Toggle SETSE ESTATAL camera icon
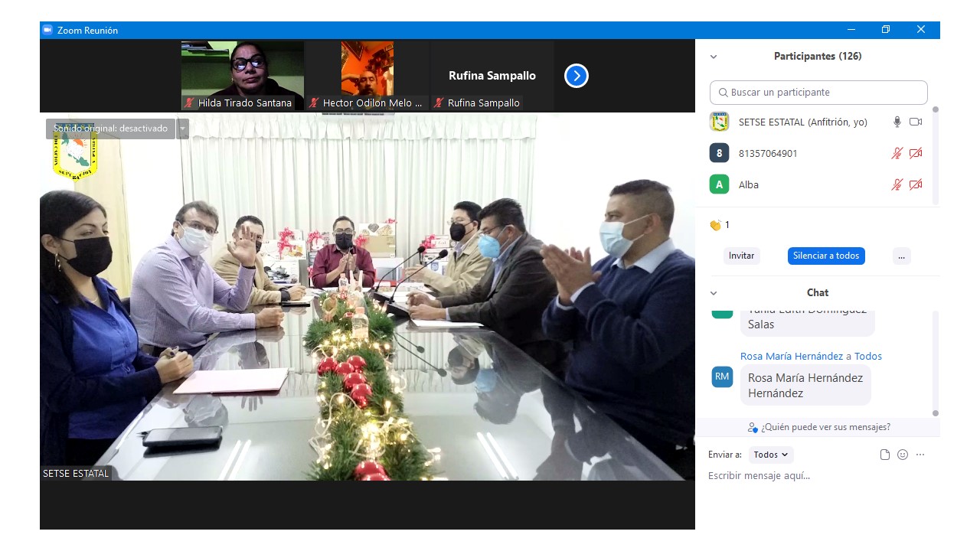980x551 pixels. tap(916, 122)
